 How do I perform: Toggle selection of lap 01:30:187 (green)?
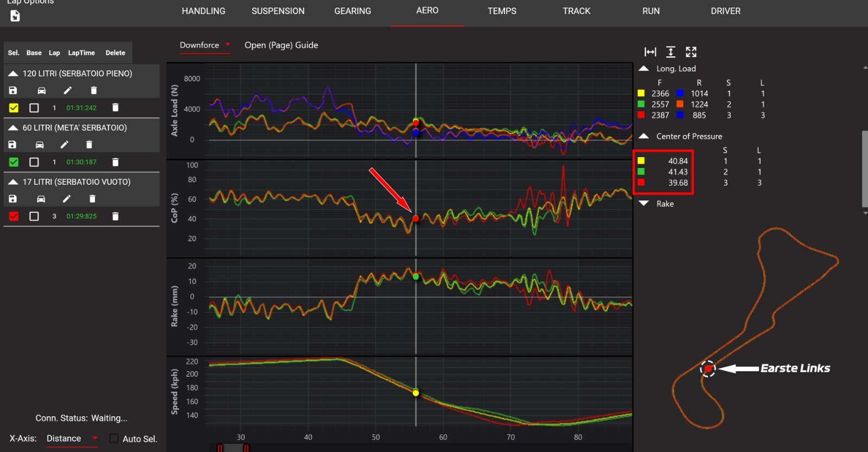coord(14,162)
